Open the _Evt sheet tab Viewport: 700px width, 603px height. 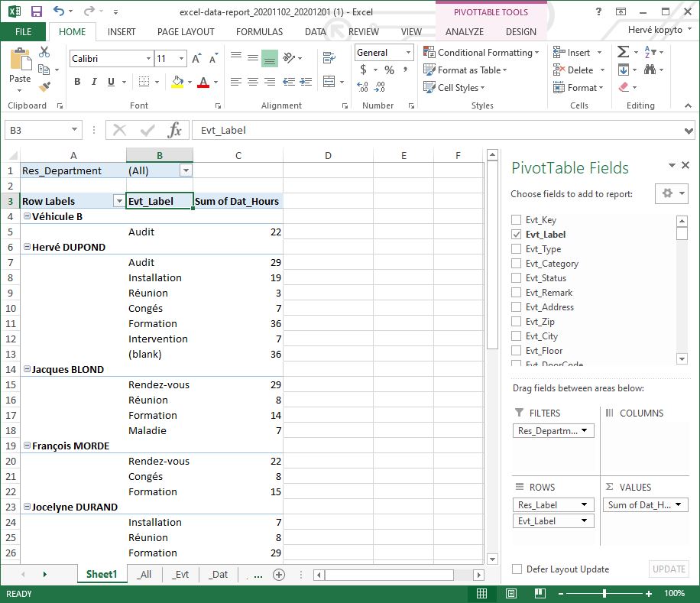(180, 574)
